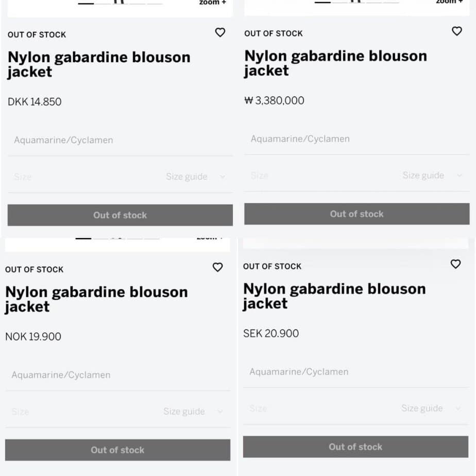The height and width of the screenshot is (476, 476).
Task: Select Aquamarine/Cyclamen color in DKK 14.850 listing
Action: [63, 140]
